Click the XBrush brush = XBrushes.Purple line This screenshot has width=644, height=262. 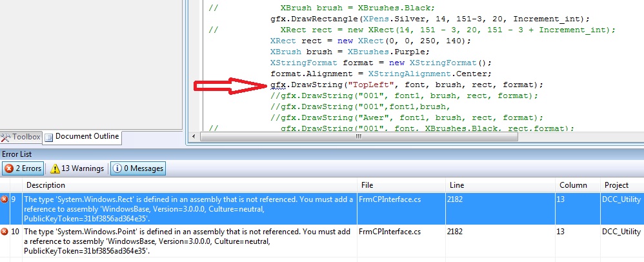coord(350,52)
